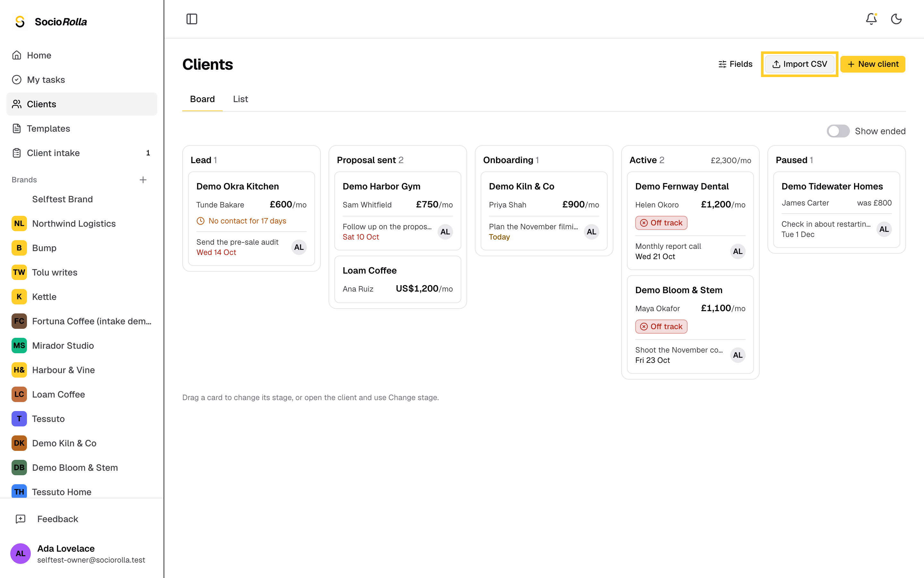Click 'Monthly report call' task text
The image size is (924, 578).
(668, 246)
